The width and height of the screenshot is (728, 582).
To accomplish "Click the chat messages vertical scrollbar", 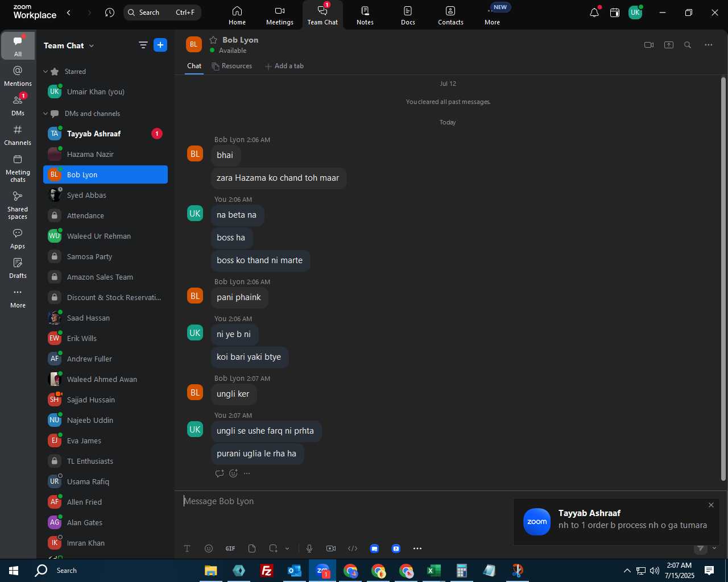I will (723, 278).
